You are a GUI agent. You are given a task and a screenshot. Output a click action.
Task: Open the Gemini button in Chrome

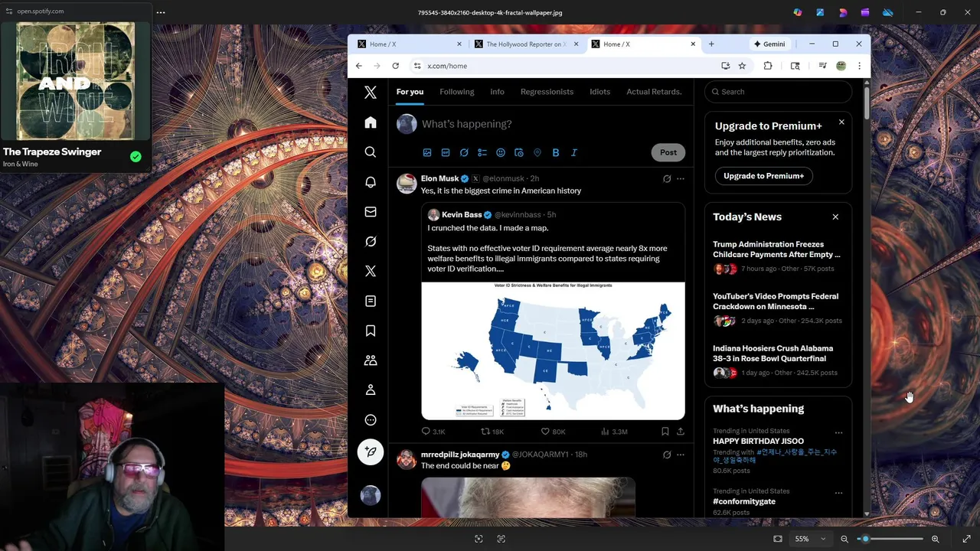(x=769, y=44)
